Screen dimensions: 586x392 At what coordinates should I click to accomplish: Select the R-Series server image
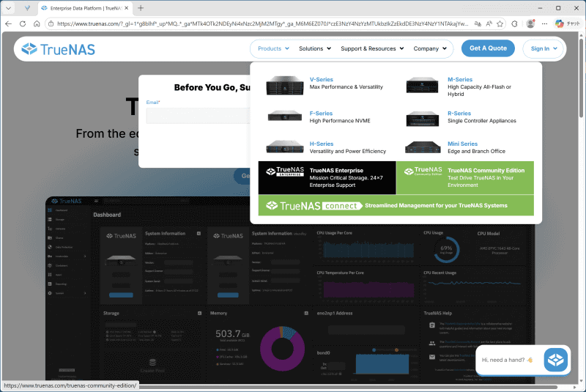(x=423, y=119)
